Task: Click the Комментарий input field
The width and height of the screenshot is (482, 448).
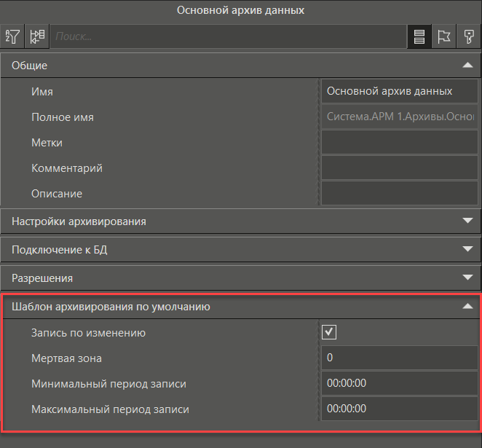Action: (399, 168)
